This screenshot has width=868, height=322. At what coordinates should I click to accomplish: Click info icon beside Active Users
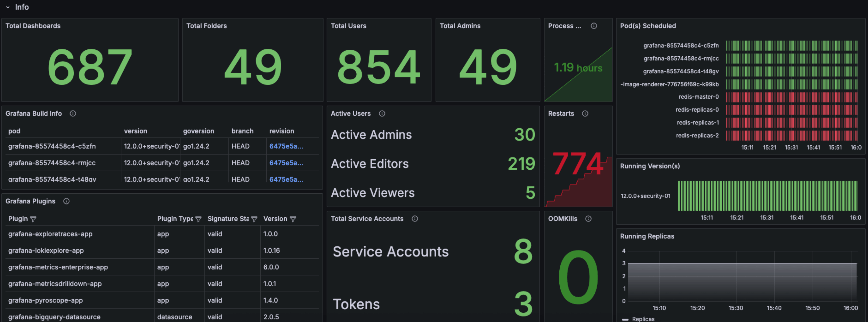tap(382, 113)
